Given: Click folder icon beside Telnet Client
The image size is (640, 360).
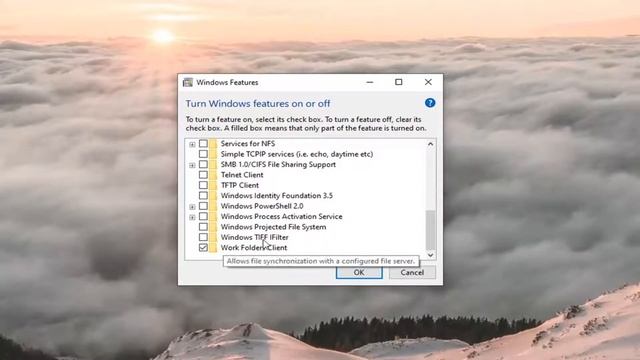Looking at the screenshot, I should (x=213, y=175).
